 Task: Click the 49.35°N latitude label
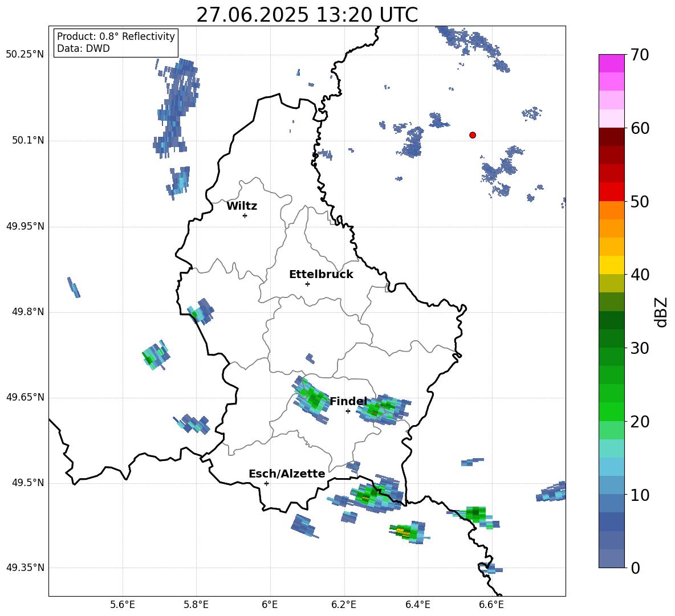coord(25,568)
